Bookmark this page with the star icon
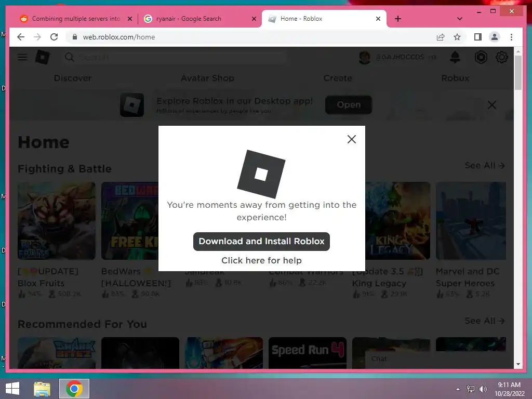The height and width of the screenshot is (399, 532). tap(457, 37)
